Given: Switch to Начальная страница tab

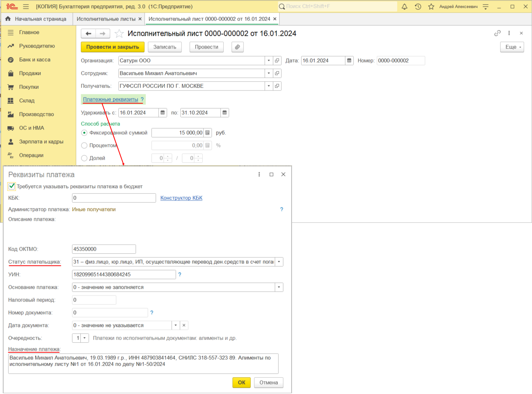Looking at the screenshot, I should tap(41, 19).
